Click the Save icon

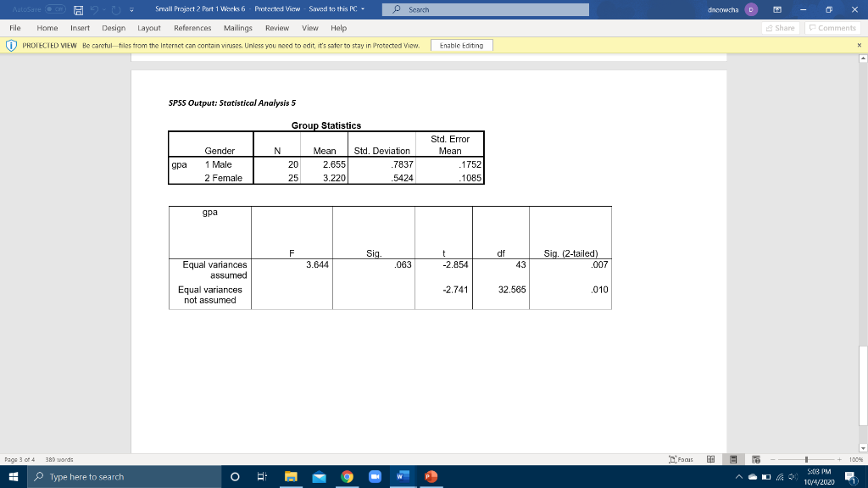[79, 9]
